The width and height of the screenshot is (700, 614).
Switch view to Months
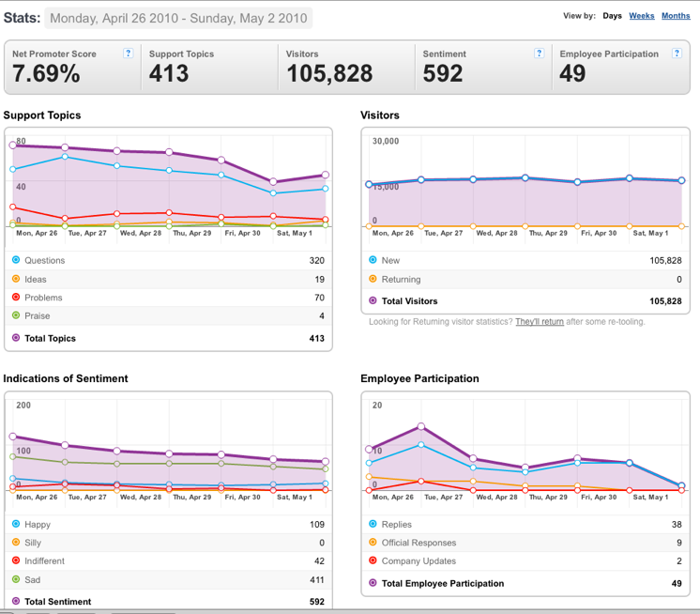tap(676, 16)
